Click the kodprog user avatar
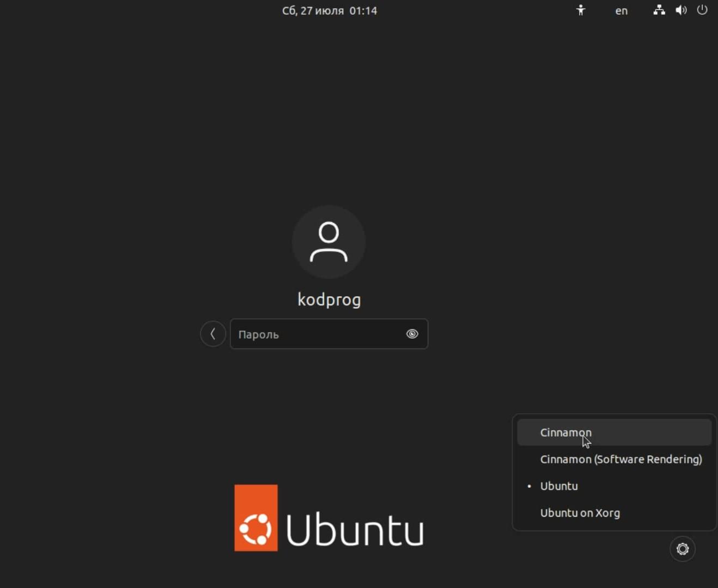 coord(329,242)
